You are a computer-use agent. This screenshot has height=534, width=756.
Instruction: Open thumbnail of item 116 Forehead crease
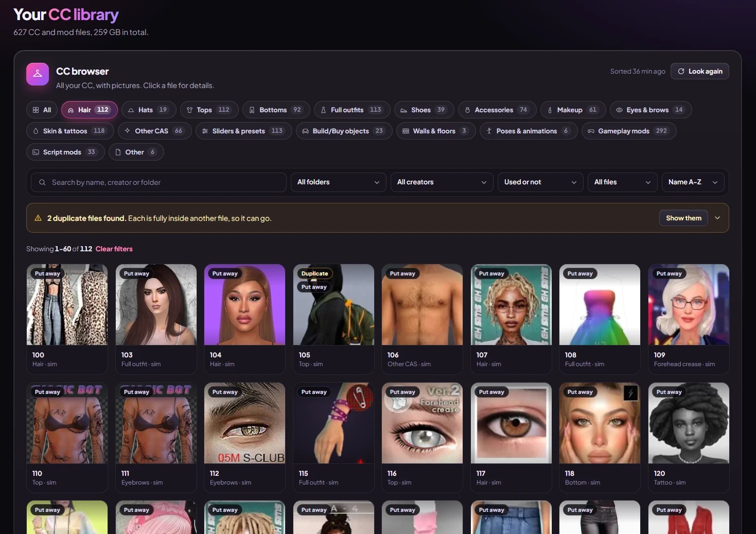[x=422, y=423]
